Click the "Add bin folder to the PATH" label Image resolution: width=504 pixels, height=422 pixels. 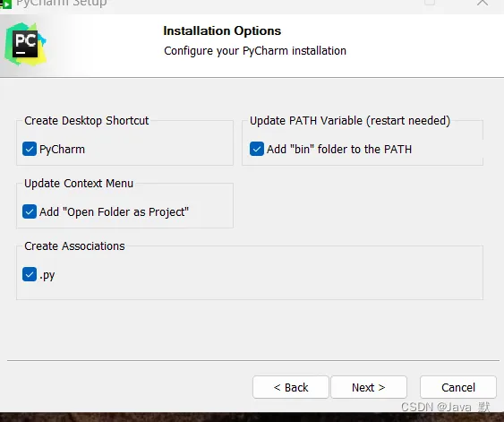pyautogui.click(x=339, y=150)
